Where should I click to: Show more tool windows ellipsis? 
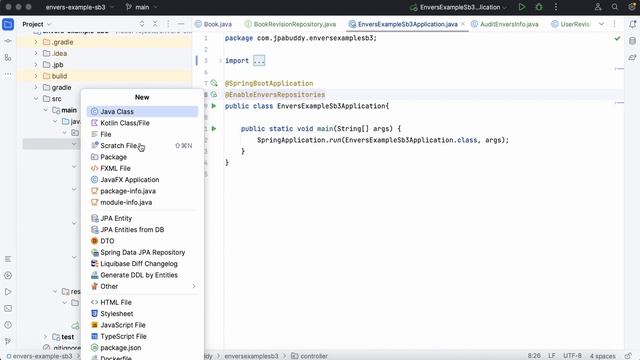point(8,74)
